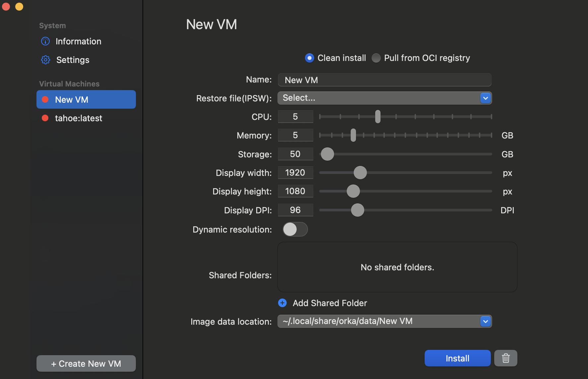Click red status dot beside tahoe:latest
Screen dimensions: 588x379
click(x=45, y=118)
